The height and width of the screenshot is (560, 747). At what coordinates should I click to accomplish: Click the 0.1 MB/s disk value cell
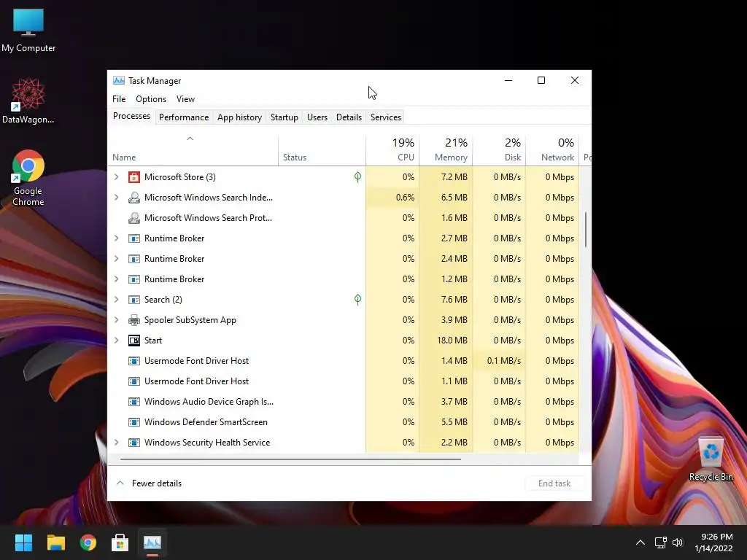499,361
